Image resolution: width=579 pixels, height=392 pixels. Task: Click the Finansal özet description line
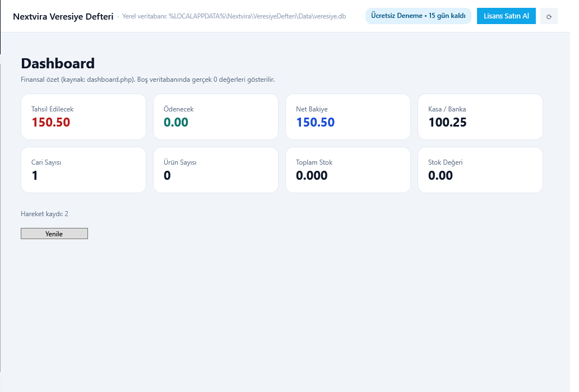pos(148,80)
